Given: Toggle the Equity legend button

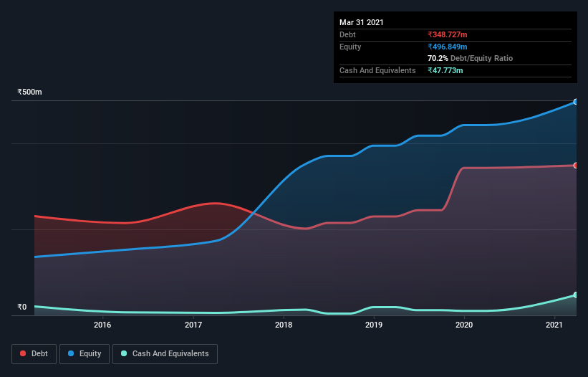Looking at the screenshot, I should coord(85,354).
